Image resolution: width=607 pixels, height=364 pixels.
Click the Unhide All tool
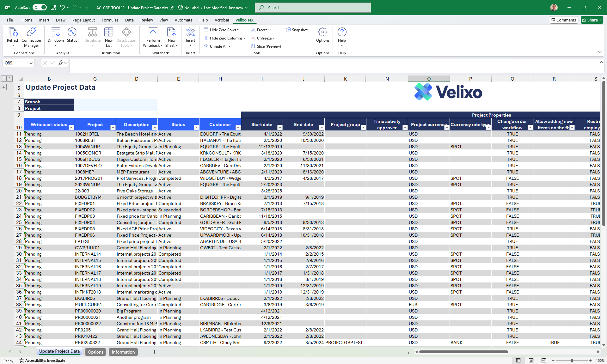point(217,46)
